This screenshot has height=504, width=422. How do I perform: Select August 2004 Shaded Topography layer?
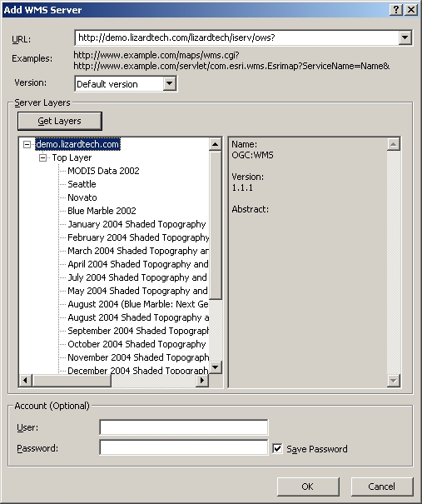(x=138, y=317)
